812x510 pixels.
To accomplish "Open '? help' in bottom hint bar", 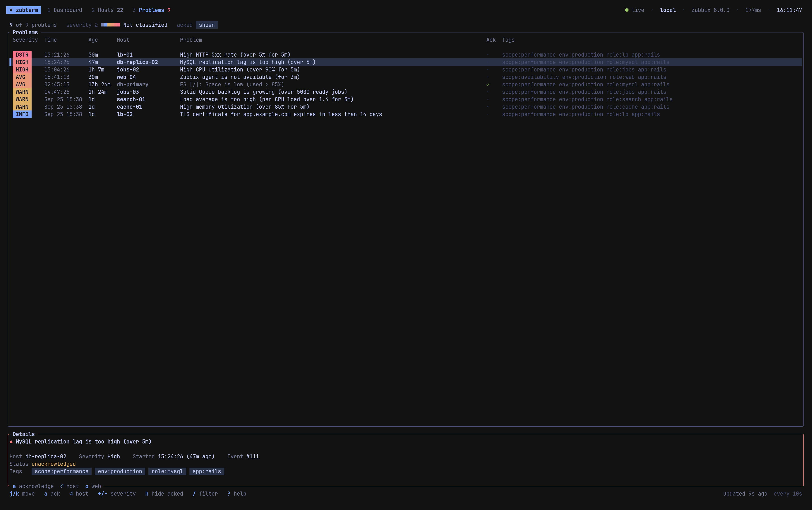I will click(x=237, y=494).
